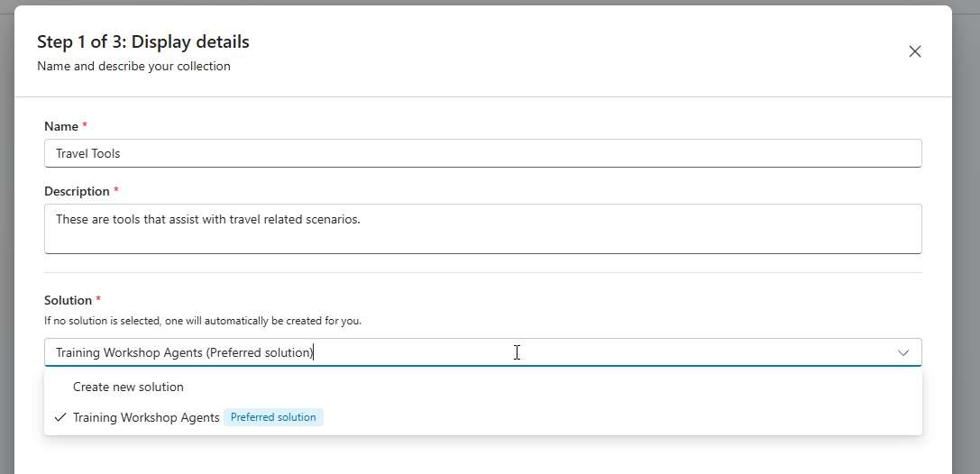980x474 pixels.
Task: Click the Preferred solution badge
Action: (x=273, y=417)
